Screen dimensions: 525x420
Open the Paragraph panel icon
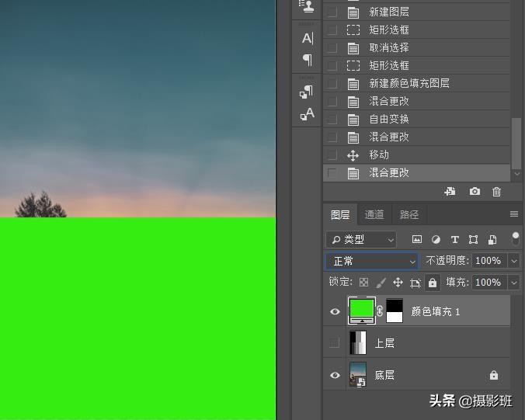(x=308, y=60)
